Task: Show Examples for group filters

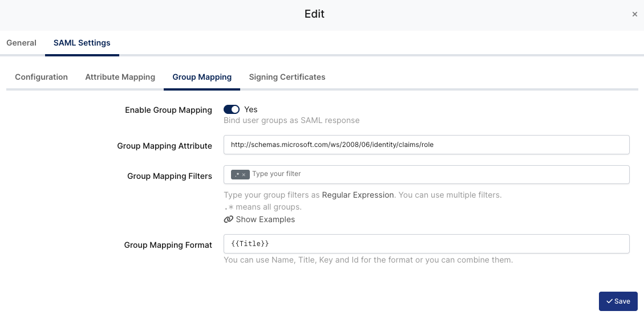Action: point(265,219)
